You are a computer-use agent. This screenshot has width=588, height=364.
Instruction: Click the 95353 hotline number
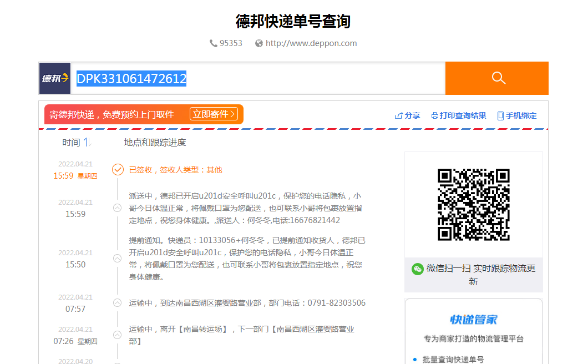231,43
